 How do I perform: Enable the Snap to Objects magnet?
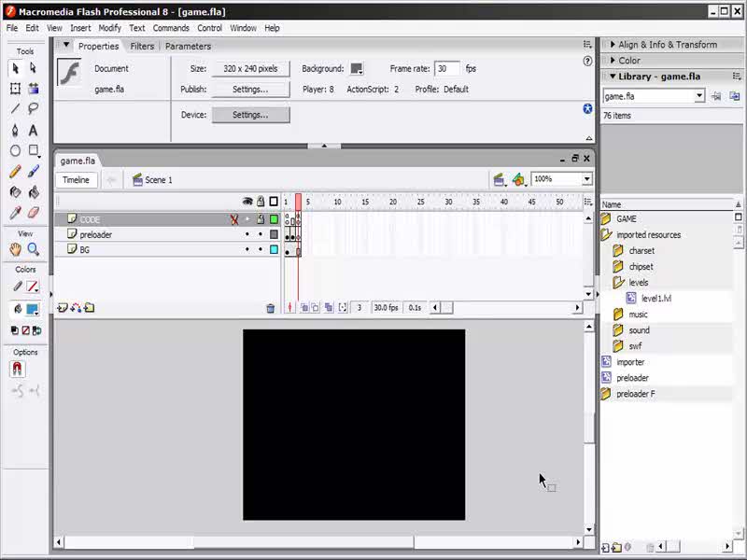click(17, 370)
